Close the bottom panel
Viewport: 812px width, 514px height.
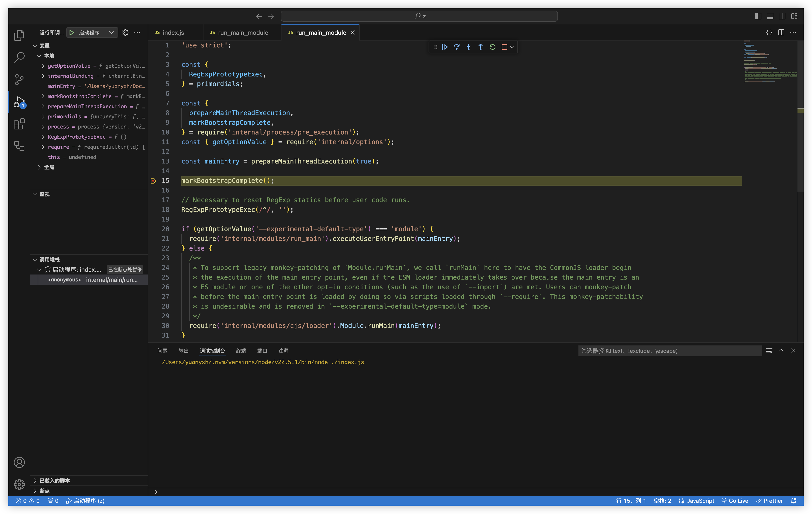coord(793,351)
